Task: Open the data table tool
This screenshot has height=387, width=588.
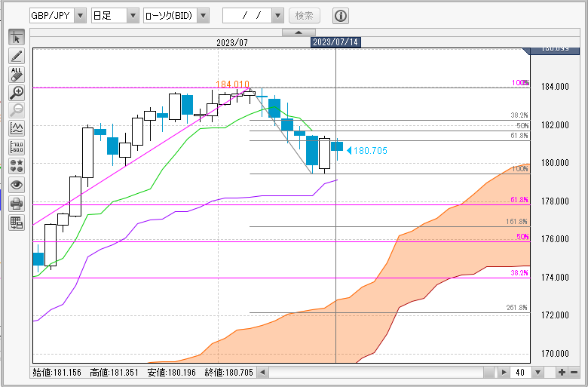Action: (x=17, y=223)
